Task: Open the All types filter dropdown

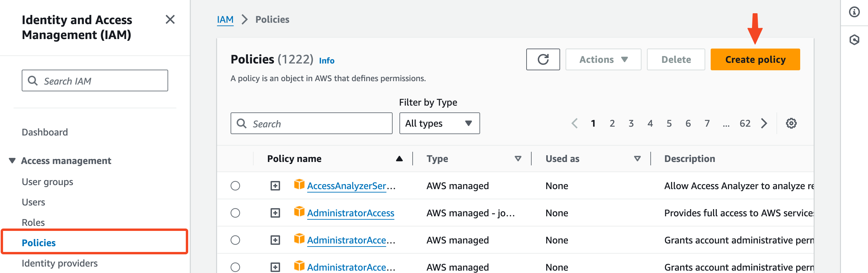Action: [439, 123]
